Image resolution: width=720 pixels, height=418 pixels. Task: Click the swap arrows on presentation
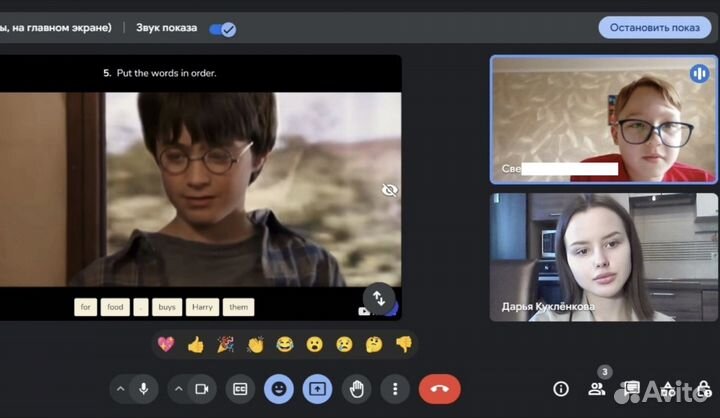378,297
